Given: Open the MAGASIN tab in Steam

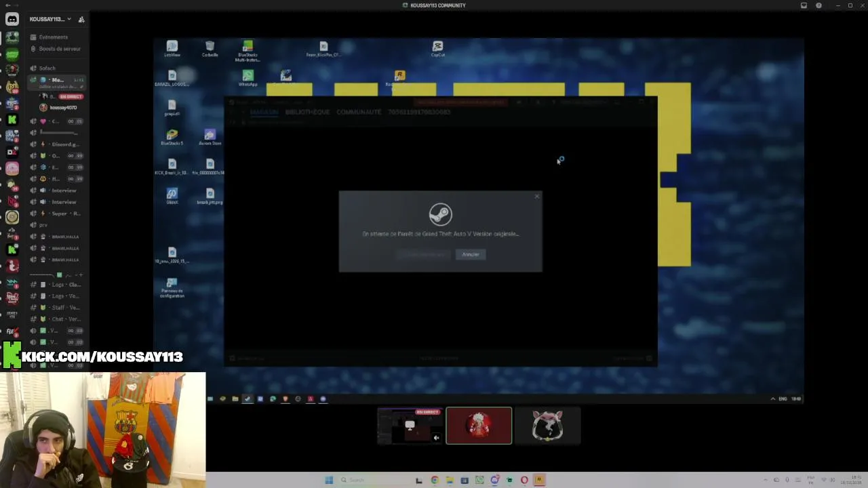Looking at the screenshot, I should point(264,112).
